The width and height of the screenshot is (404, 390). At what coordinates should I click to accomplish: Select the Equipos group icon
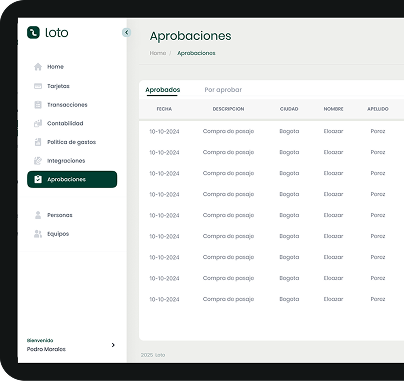tap(38, 234)
